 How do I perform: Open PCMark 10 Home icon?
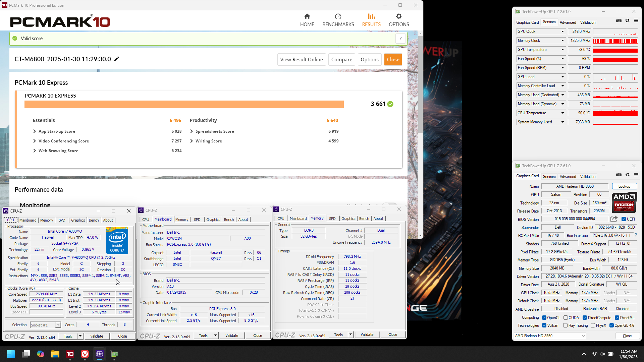tap(307, 16)
